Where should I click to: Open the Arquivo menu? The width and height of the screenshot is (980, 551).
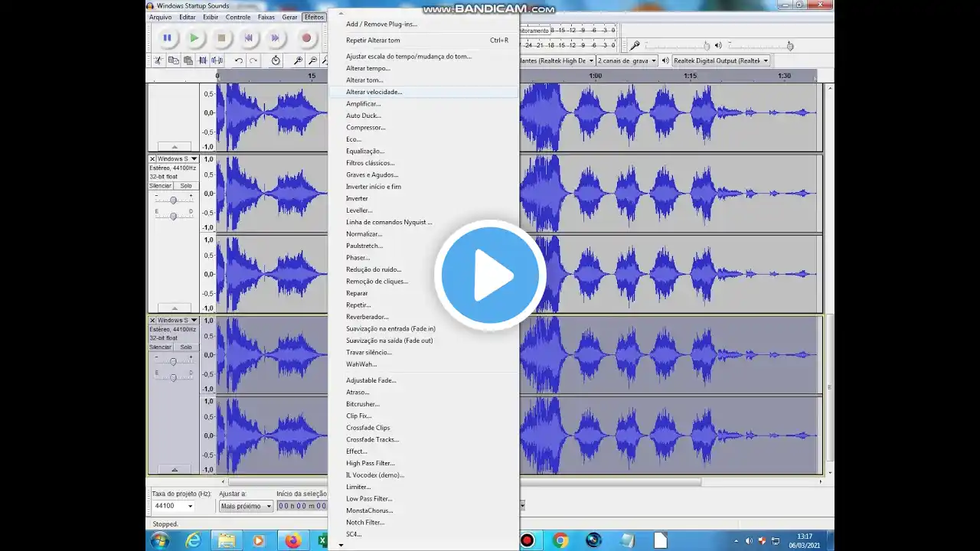[x=160, y=17]
